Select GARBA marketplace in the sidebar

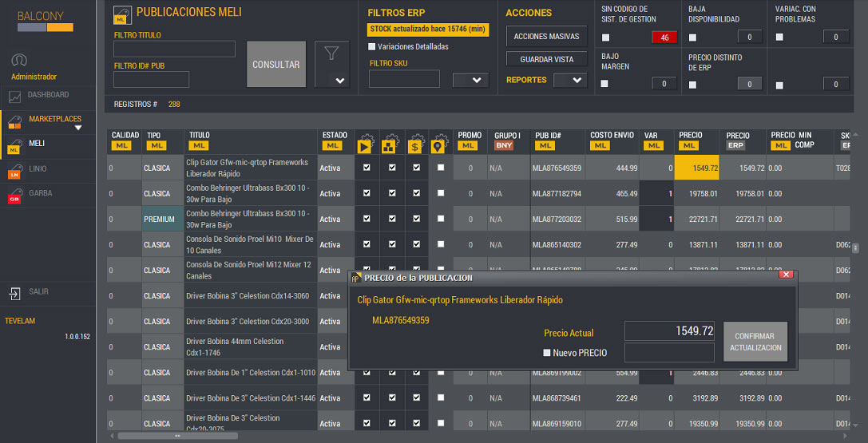(x=40, y=196)
